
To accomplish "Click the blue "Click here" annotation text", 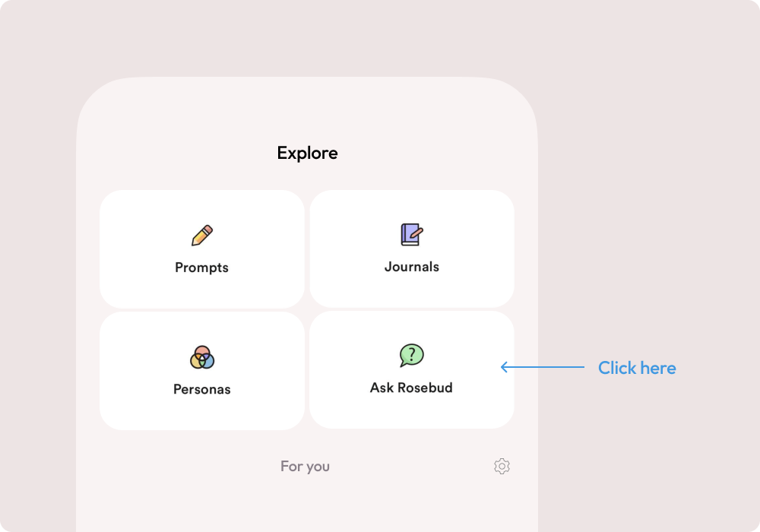I will 637,368.
